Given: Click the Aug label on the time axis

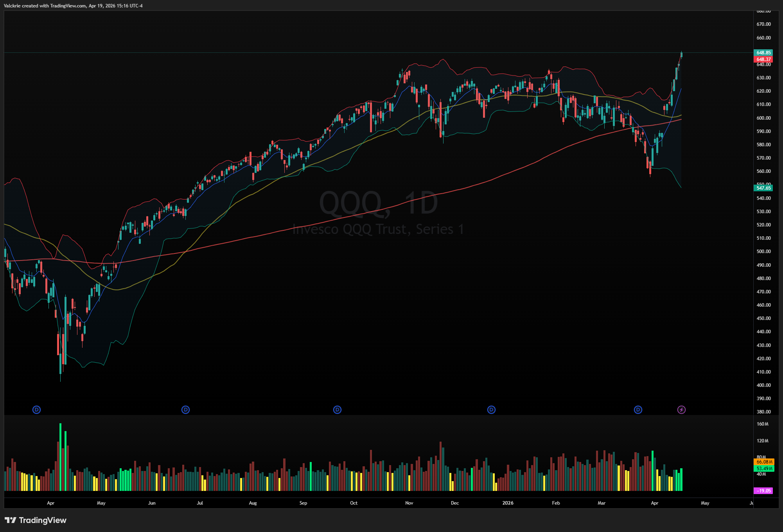Looking at the screenshot, I should click(253, 503).
